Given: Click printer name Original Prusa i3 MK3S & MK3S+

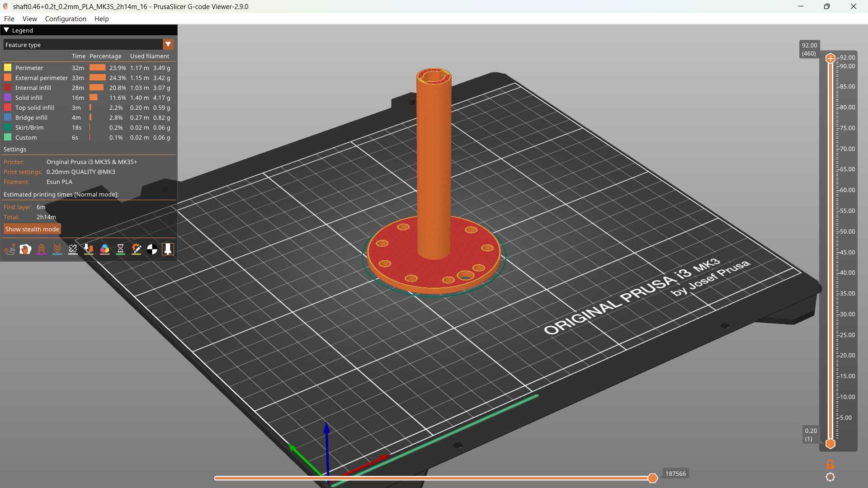Looking at the screenshot, I should (x=92, y=162).
